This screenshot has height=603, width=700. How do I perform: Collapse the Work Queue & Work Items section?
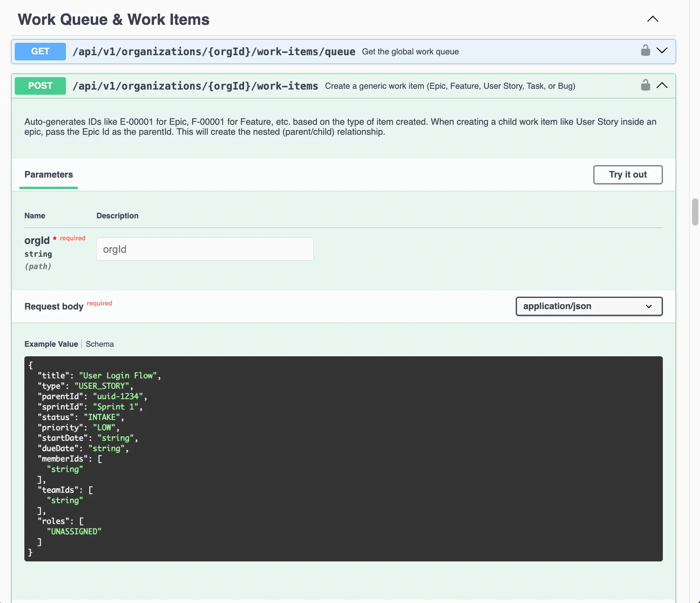pyautogui.click(x=653, y=19)
